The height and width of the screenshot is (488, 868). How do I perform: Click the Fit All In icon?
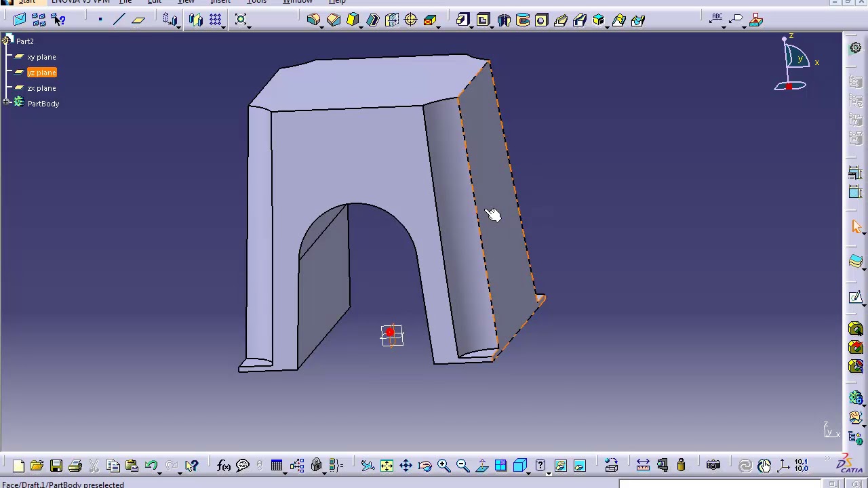click(387, 466)
